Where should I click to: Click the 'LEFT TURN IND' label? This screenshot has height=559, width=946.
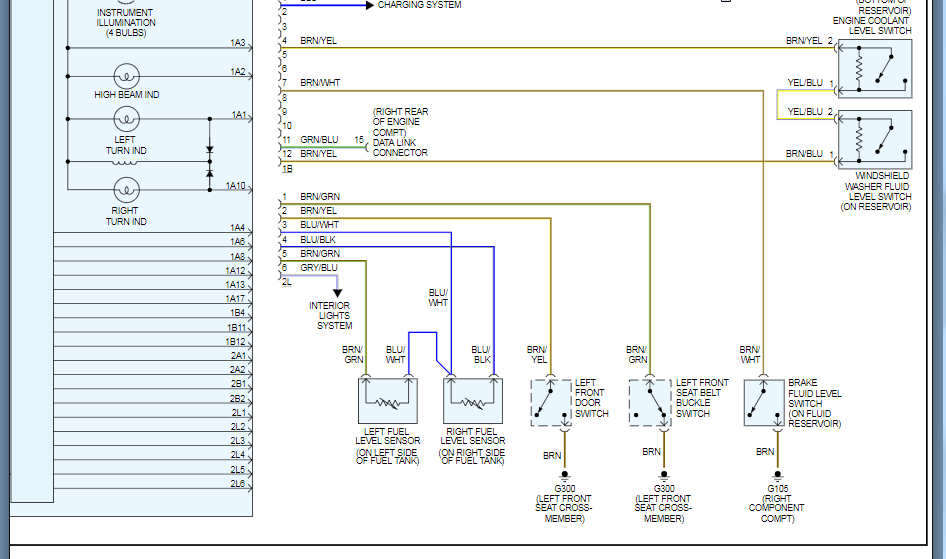click(x=126, y=145)
